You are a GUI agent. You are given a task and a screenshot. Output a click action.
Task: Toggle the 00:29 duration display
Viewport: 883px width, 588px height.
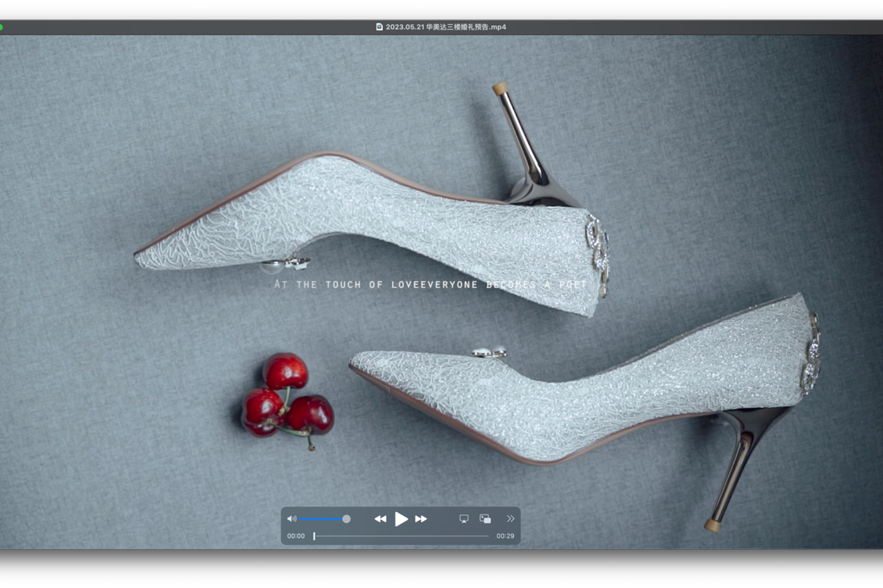[x=505, y=536]
